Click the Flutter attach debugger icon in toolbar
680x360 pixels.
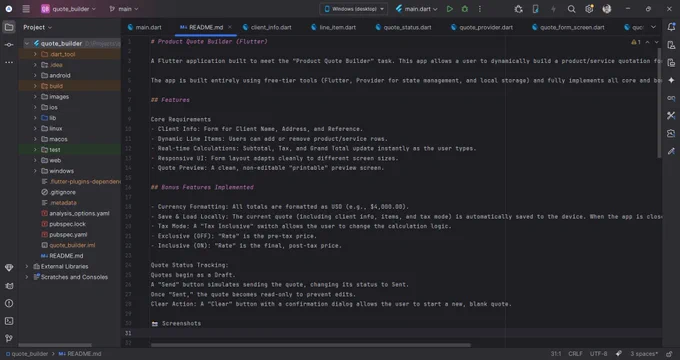point(518,9)
